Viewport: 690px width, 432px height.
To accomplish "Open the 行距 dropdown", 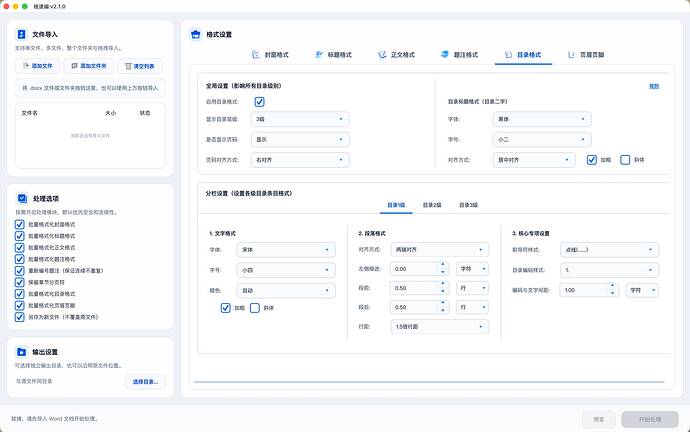I will click(440, 326).
